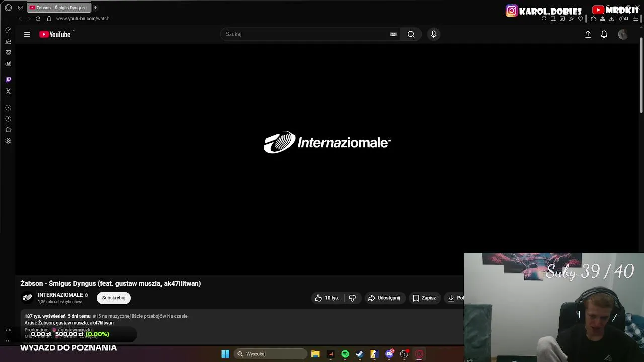Viewport: 644px width, 362px height.
Task: Click the video title Żabson - Śmigus Dyngus
Action: click(x=111, y=283)
